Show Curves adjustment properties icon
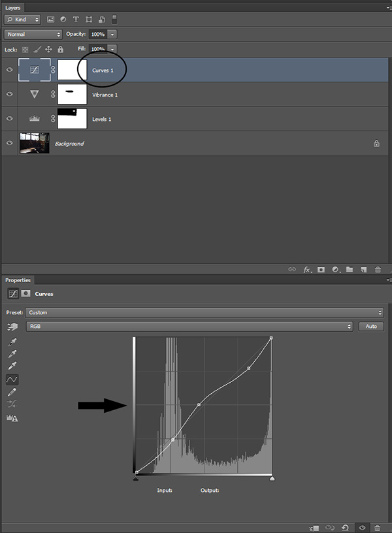Viewport: 392px width, 533px height. click(13, 294)
